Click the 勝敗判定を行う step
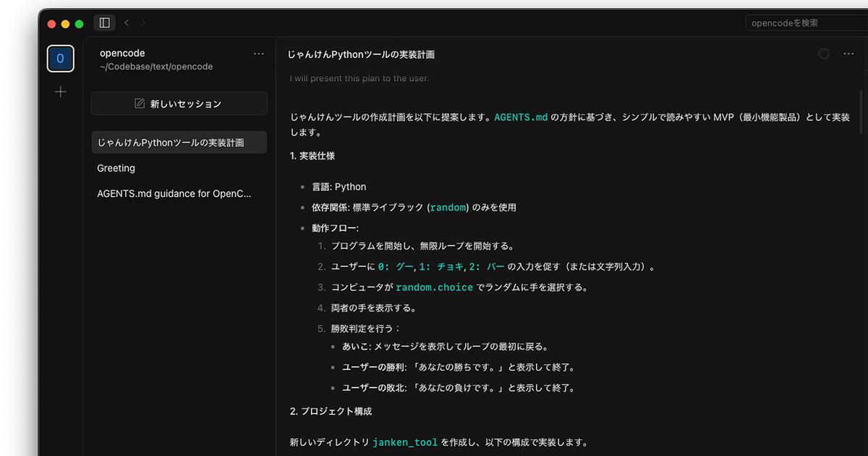Image resolution: width=868 pixels, height=456 pixels. (x=365, y=329)
